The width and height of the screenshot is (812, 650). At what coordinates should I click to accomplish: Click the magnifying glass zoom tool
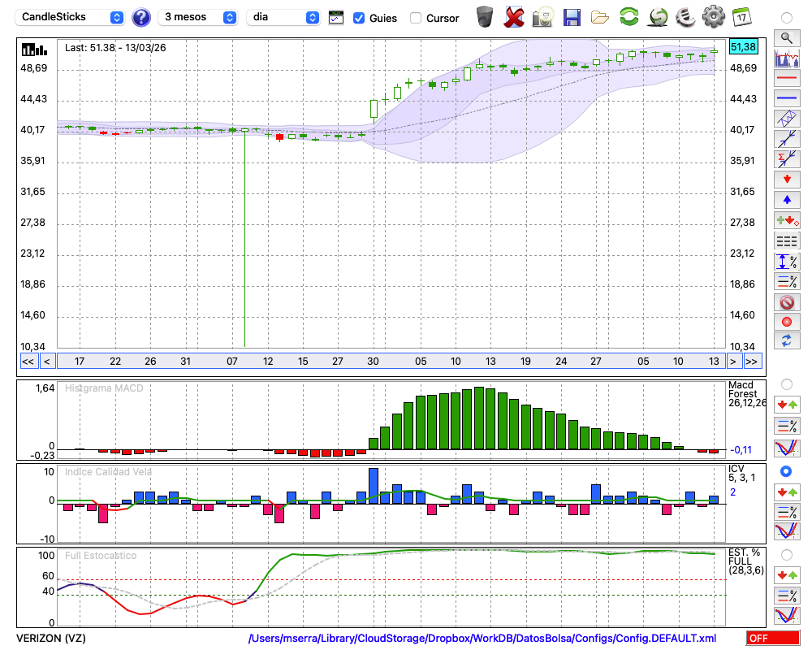pos(786,37)
